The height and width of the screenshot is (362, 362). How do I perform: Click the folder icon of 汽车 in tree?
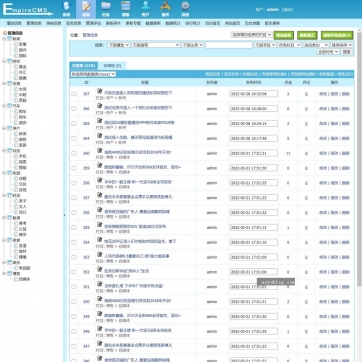(9, 106)
